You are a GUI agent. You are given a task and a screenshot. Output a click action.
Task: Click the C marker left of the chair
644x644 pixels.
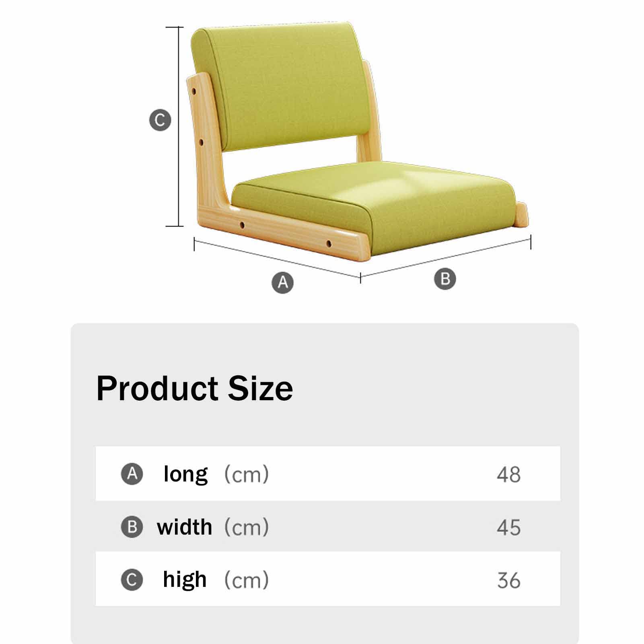pos(160,120)
